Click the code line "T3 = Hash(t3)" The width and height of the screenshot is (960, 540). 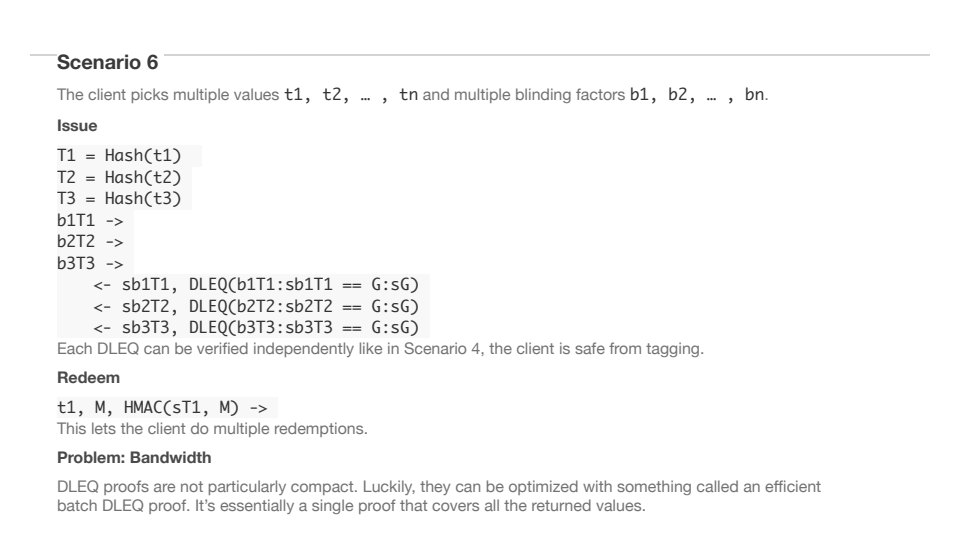pyautogui.click(x=119, y=198)
